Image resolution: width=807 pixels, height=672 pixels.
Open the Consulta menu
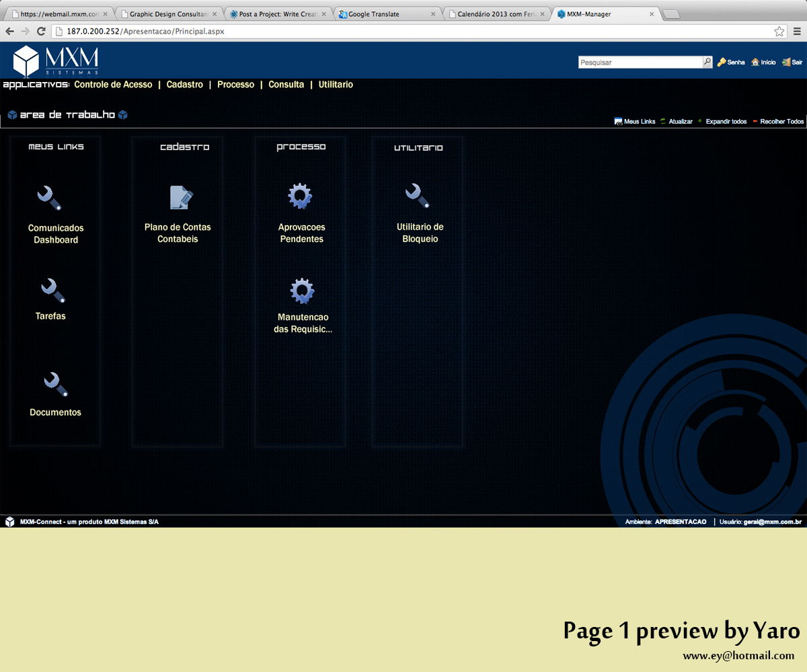[286, 85]
